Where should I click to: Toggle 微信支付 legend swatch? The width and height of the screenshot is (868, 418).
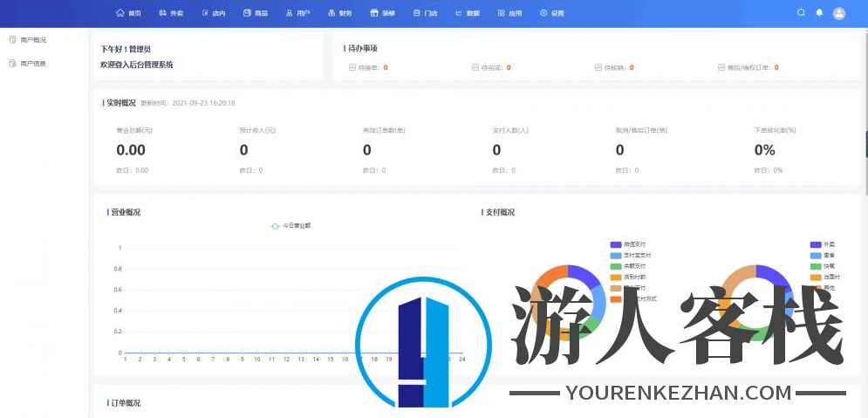[616, 244]
